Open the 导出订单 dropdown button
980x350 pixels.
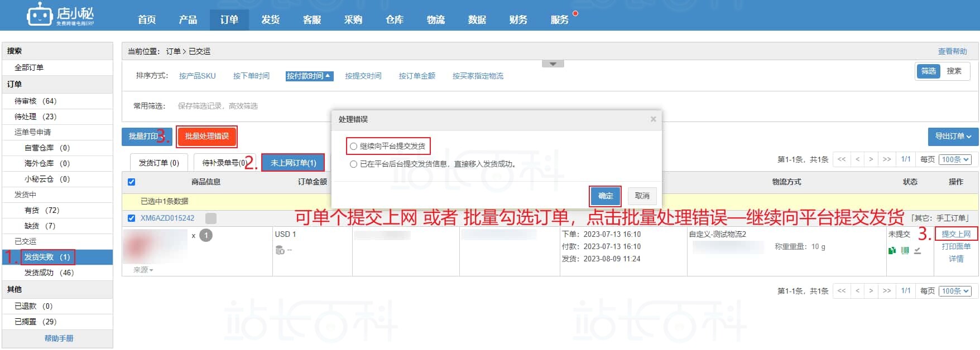953,137
